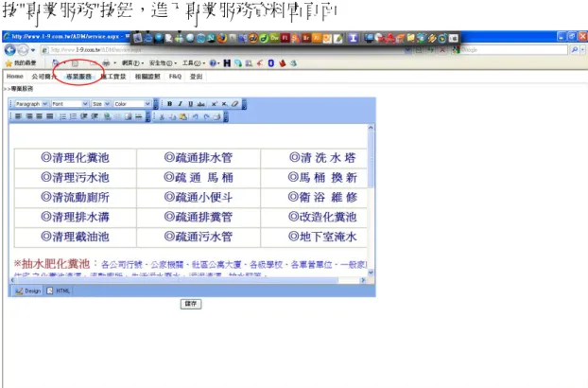The width and height of the screenshot is (588, 388).
Task: Switch to the Design view tab
Action: click(28, 291)
